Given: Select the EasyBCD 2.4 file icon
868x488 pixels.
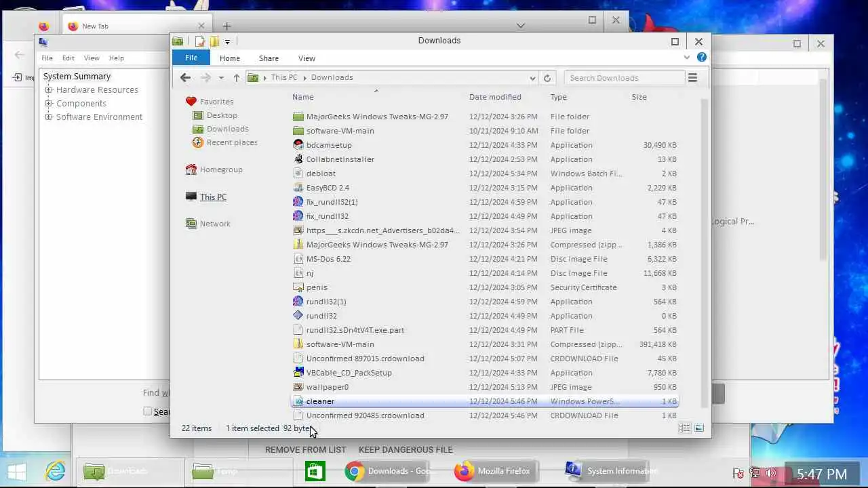Looking at the screenshot, I should pos(298,188).
